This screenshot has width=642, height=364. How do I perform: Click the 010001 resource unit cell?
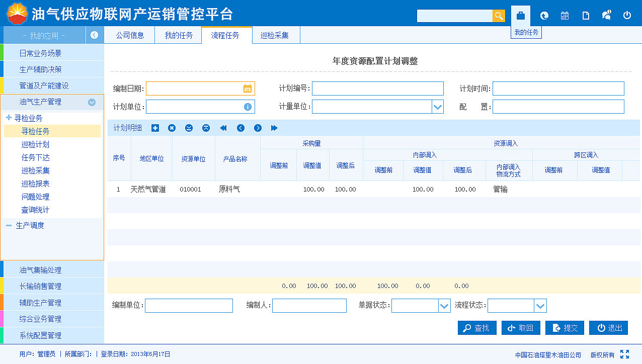pos(190,190)
